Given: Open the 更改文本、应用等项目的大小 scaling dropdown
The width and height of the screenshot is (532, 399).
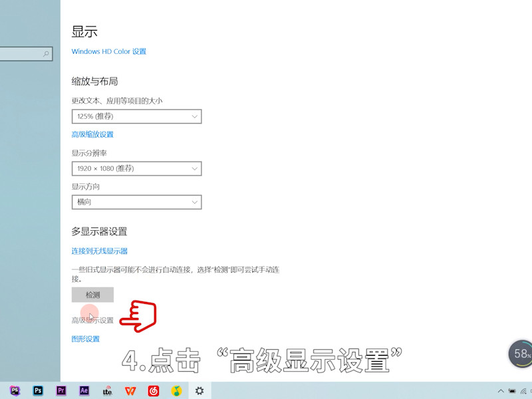Looking at the screenshot, I should coord(136,116).
